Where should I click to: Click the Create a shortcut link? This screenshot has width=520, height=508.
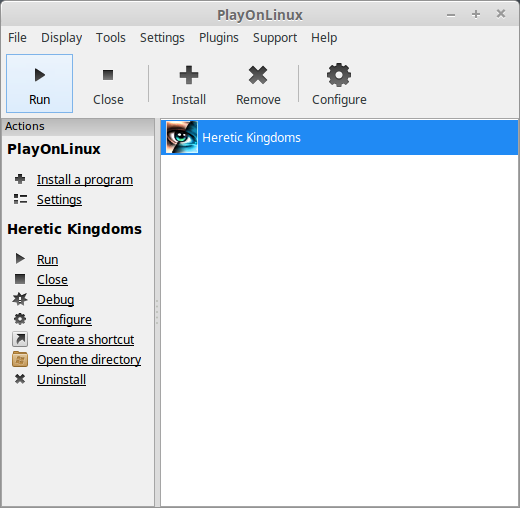click(x=86, y=340)
